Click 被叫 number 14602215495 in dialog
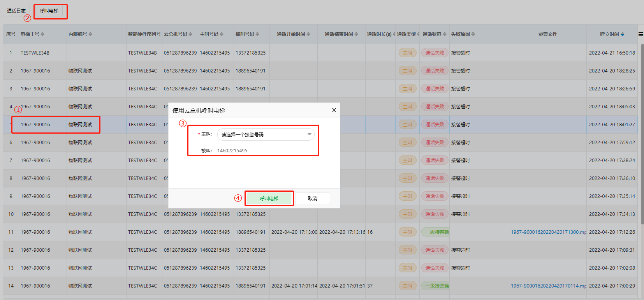This screenshot has height=300, width=644. point(232,151)
